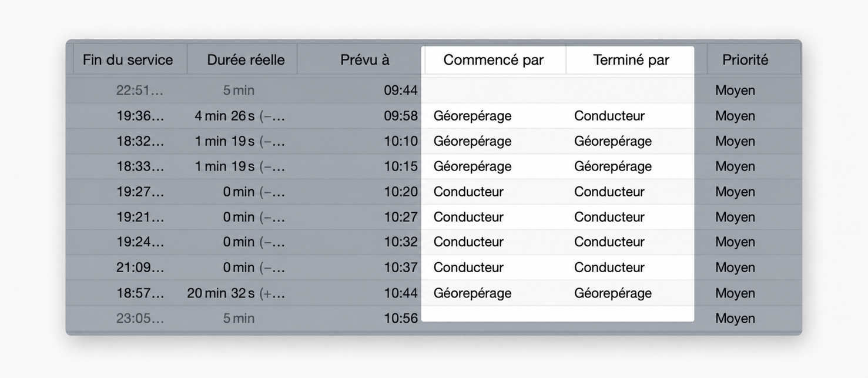The width and height of the screenshot is (868, 378).
Task: Click Conducteur under Commencé par, 10:37 row
Action: 468,267
